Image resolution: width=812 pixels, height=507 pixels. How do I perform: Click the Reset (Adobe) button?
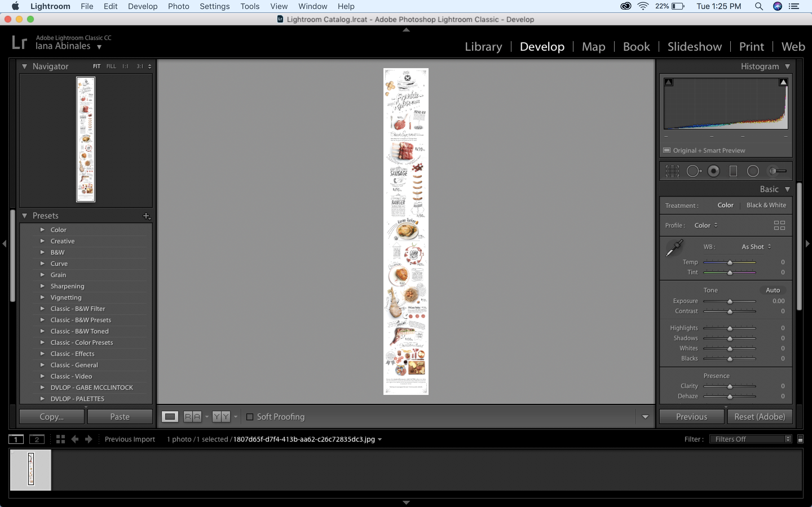click(760, 417)
